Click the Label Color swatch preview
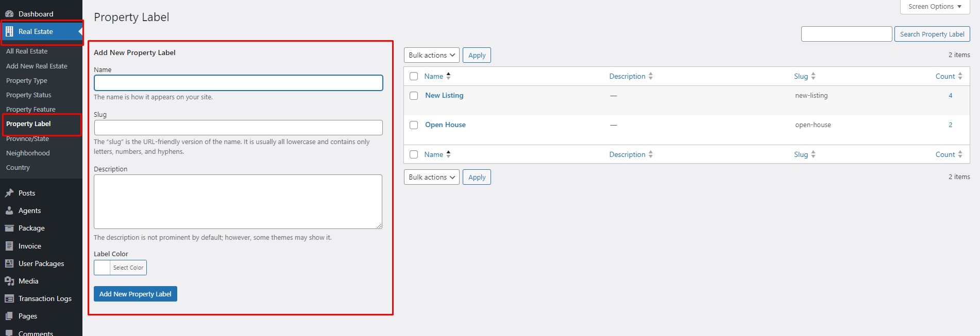Screen dimensions: 980x336 [x=102, y=268]
